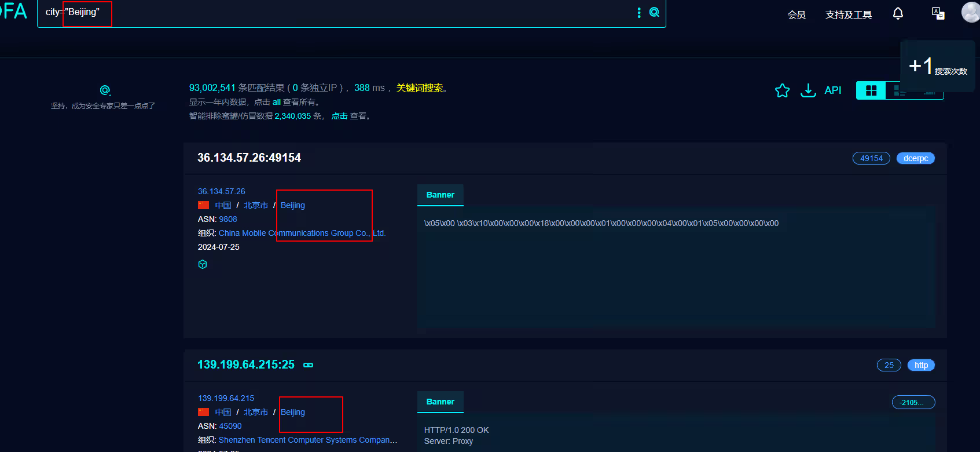The width and height of the screenshot is (980, 452).
Task: Open the 支持及工具 menu
Action: coord(848,15)
